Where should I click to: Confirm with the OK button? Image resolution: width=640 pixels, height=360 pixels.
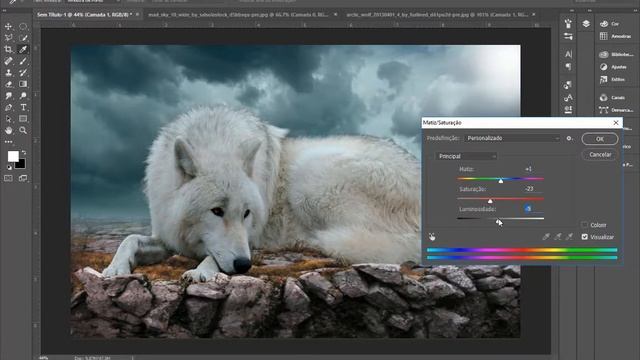[x=600, y=139]
